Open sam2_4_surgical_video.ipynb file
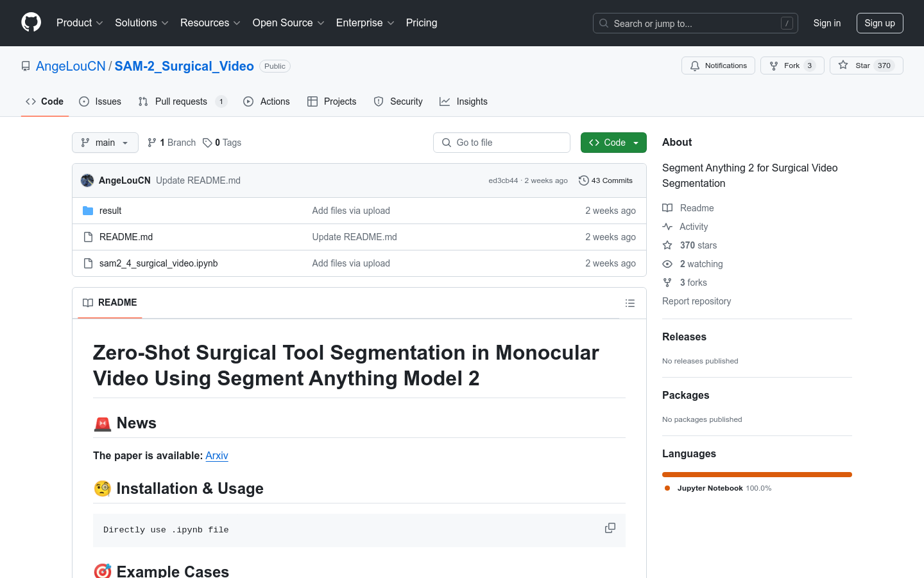The height and width of the screenshot is (578, 924). (158, 263)
